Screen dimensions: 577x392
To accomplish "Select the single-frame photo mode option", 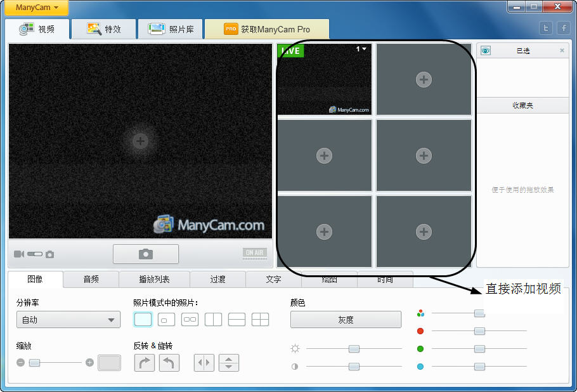I will [143, 319].
